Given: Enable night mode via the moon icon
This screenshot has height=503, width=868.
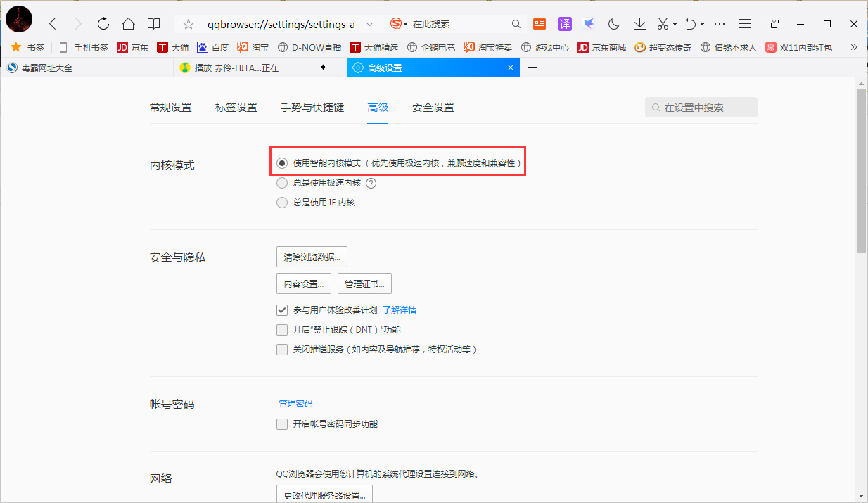Looking at the screenshot, I should coord(613,23).
